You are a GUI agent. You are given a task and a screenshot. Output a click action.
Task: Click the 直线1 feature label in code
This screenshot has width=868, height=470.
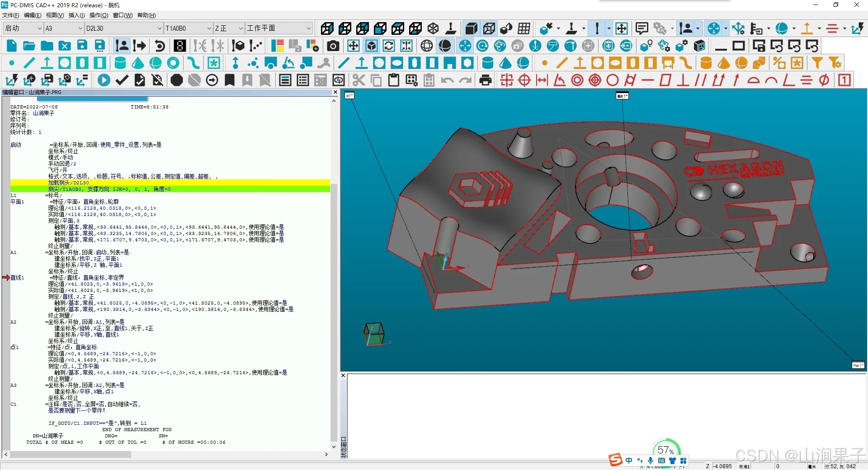(x=17, y=278)
